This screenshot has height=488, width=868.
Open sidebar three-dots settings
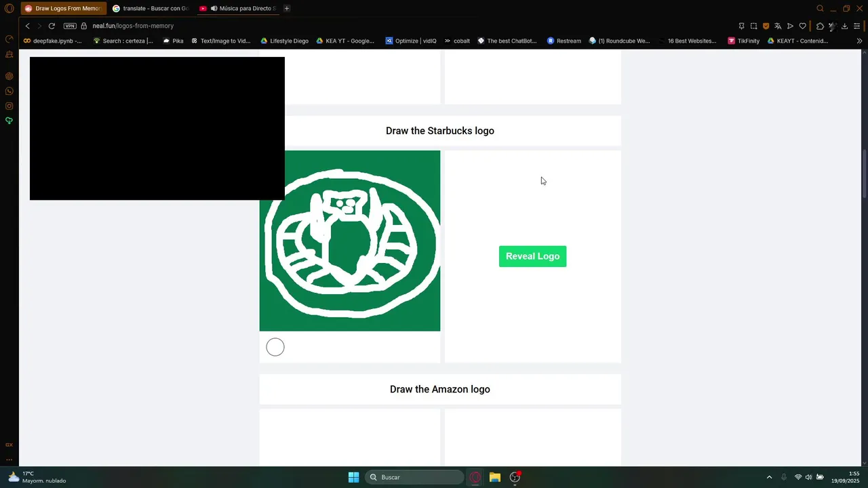coord(9,460)
